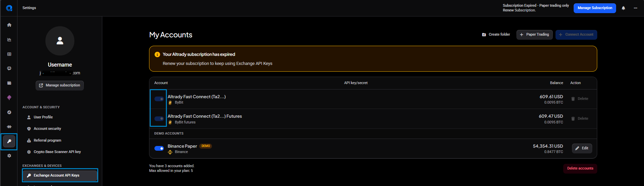The width and height of the screenshot is (644, 186).
Task: Open the compass explore sidebar icon
Action: tap(9, 112)
